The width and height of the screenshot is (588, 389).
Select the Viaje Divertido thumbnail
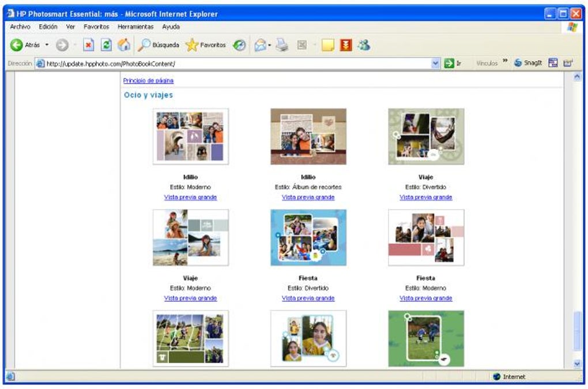click(x=426, y=137)
